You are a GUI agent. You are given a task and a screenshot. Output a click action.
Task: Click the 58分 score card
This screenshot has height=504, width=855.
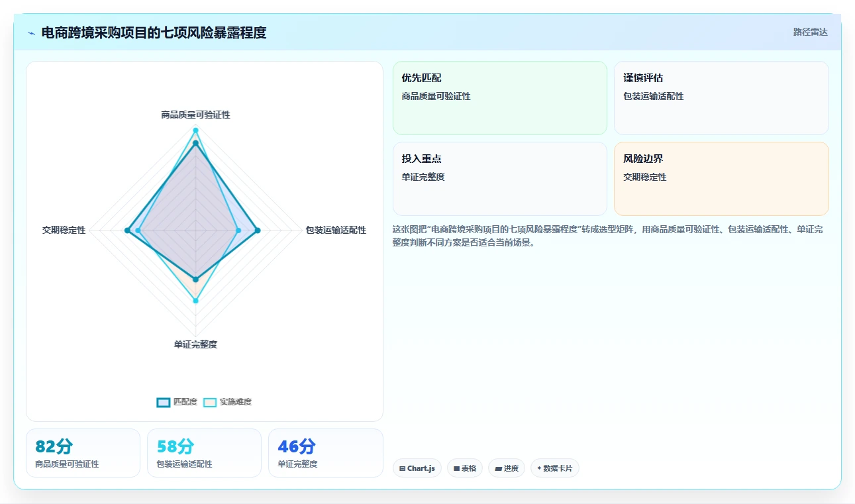coord(204,453)
